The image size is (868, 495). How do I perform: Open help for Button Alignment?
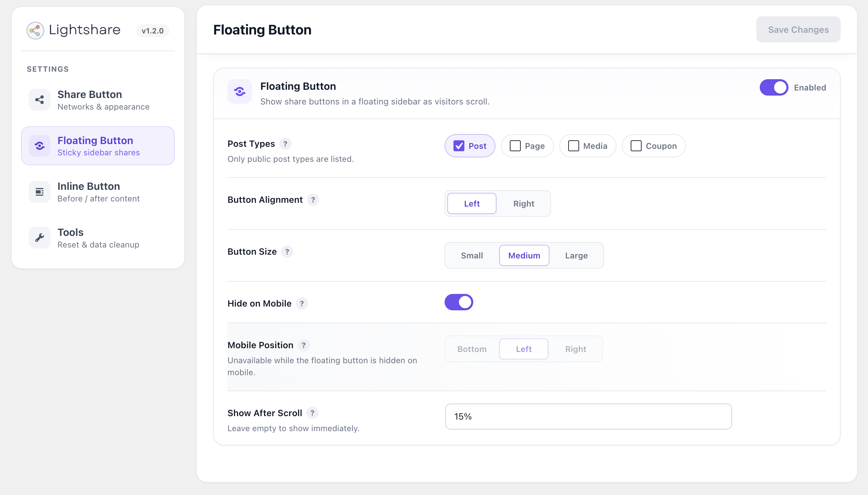pyautogui.click(x=313, y=200)
